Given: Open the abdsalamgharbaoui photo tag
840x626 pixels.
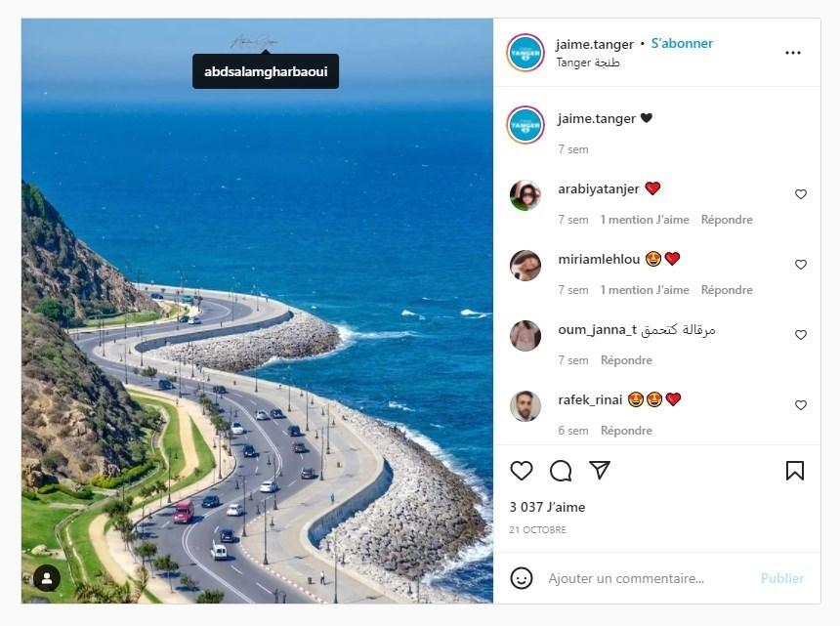Looking at the screenshot, I should coord(266,71).
